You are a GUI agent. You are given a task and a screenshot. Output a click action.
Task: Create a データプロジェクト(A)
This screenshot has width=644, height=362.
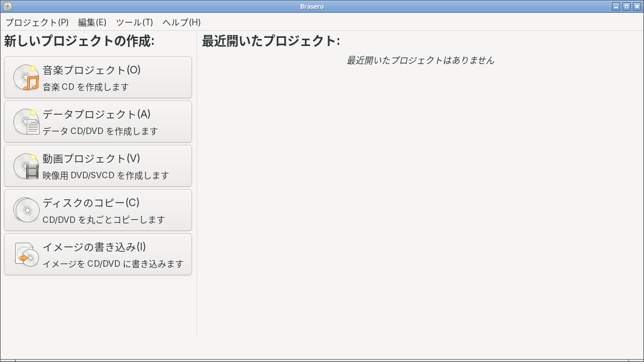(98, 122)
